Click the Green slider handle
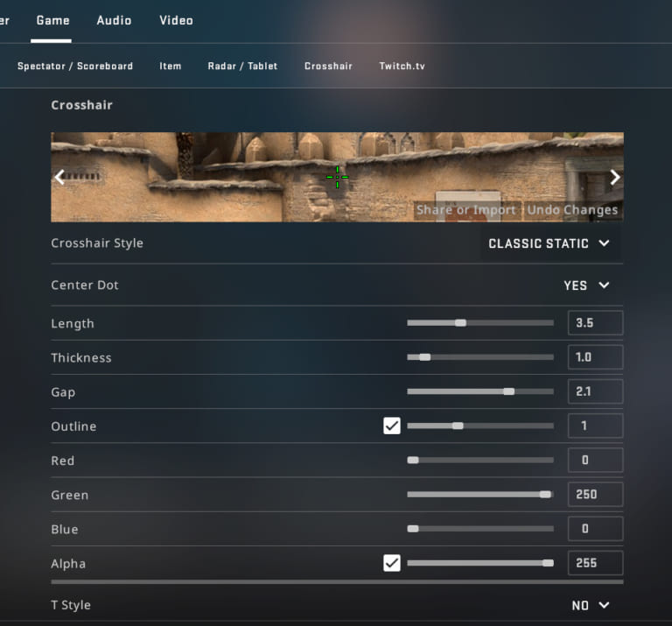 pyautogui.click(x=545, y=495)
